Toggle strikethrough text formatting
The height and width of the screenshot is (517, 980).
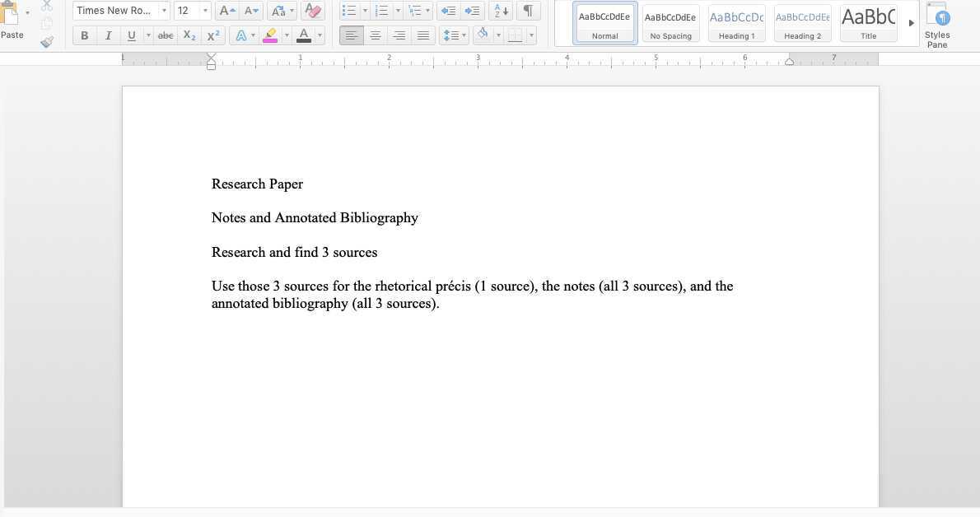coord(166,35)
